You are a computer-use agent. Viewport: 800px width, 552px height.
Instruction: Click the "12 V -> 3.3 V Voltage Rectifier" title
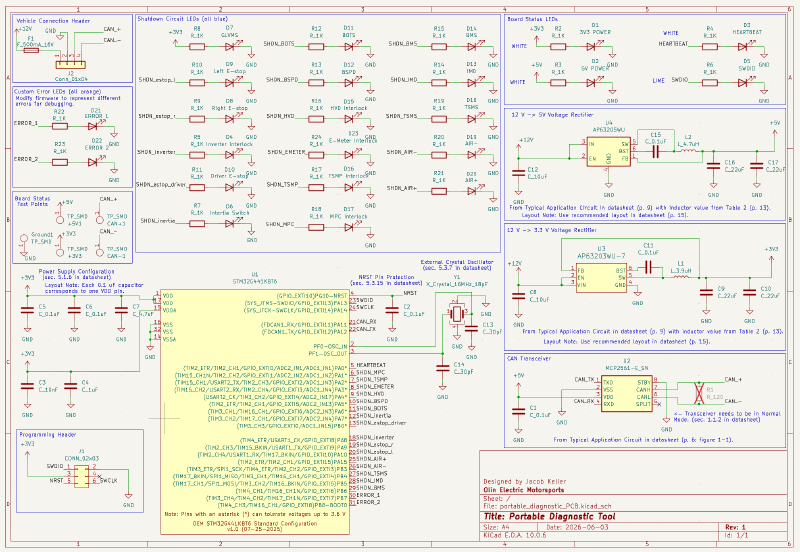pos(552,230)
